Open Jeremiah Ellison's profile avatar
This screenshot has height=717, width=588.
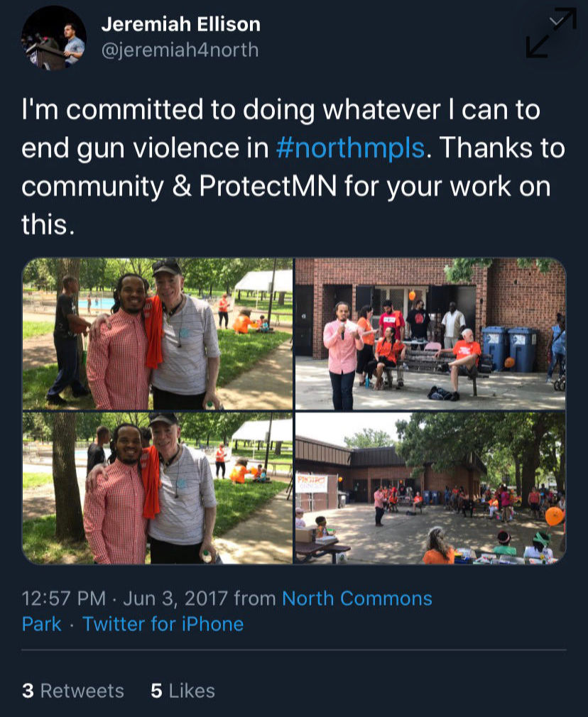[x=53, y=38]
